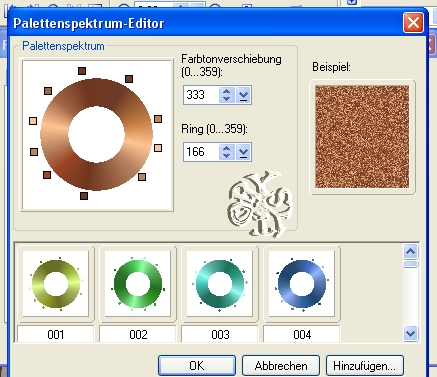Select the tan node at lower right of ring
The image size is (437, 377).
[x=142, y=177]
